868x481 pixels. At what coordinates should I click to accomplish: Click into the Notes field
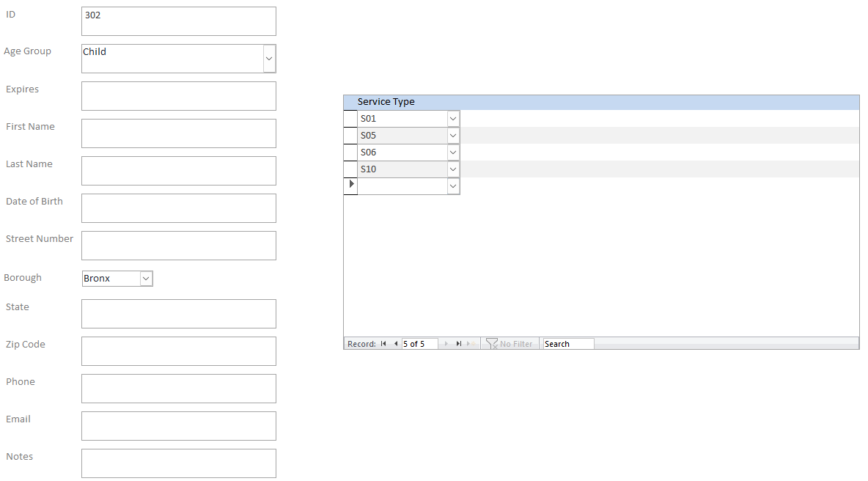tap(179, 463)
